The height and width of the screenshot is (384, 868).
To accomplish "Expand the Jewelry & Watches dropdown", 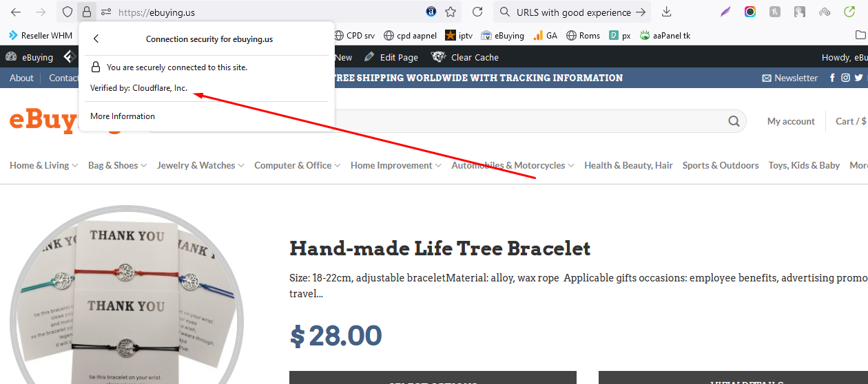I will pos(200,165).
